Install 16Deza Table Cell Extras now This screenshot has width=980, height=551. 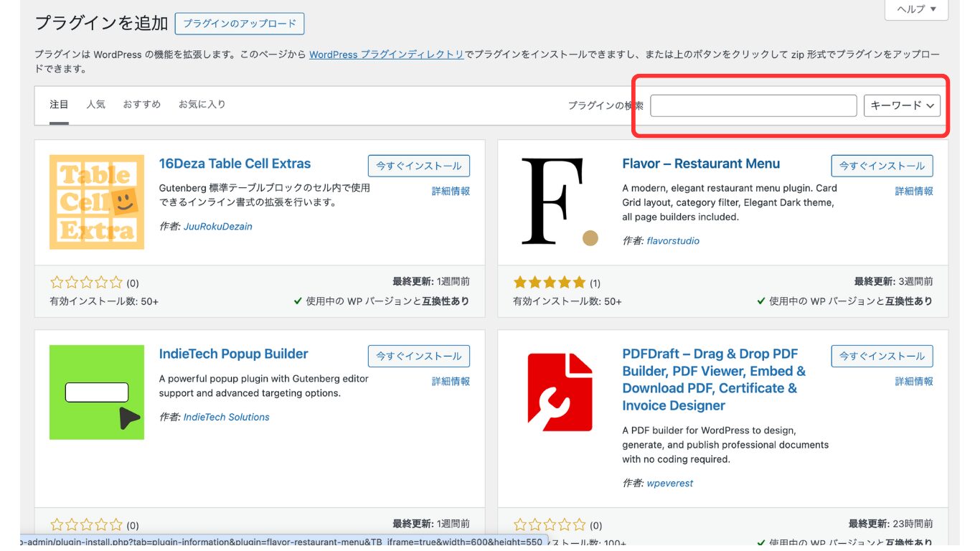419,166
